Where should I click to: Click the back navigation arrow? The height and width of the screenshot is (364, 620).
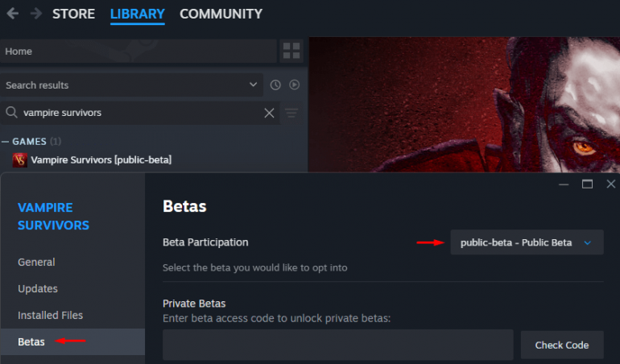tap(12, 14)
